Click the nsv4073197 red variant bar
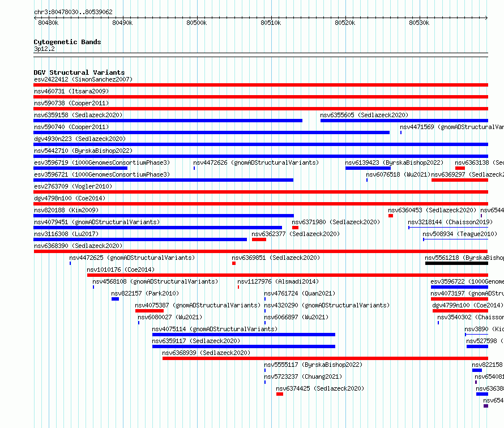This screenshot has height=428, width=504. 459,299
